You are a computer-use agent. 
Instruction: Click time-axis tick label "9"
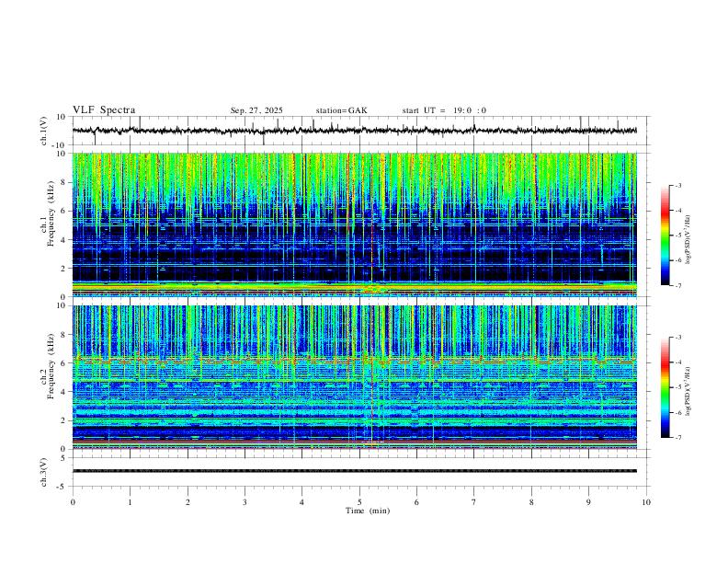coord(588,502)
